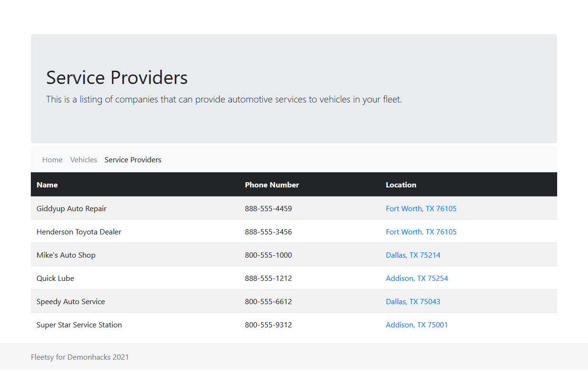Open the Dallas, TX 75043 location link

[x=413, y=302]
